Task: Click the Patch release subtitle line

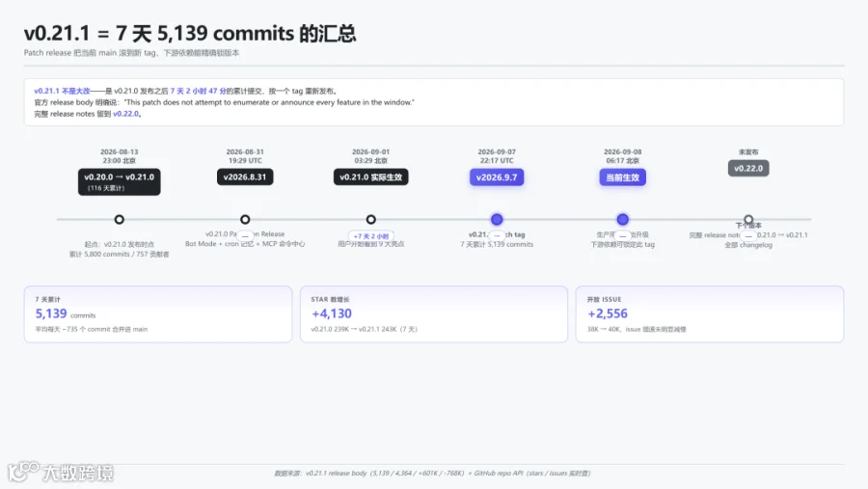Action: pos(131,53)
